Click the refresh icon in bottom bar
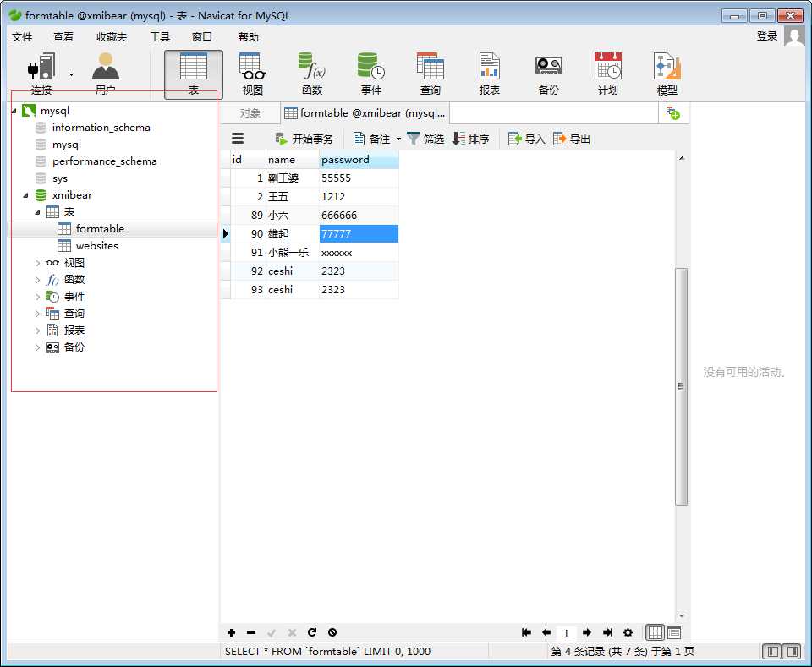The image size is (812, 667). pyautogui.click(x=312, y=632)
